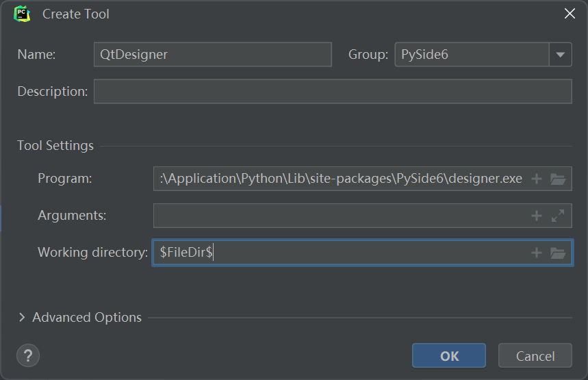The width and height of the screenshot is (588, 380).
Task: Browse folder for Working directory
Action: click(558, 253)
